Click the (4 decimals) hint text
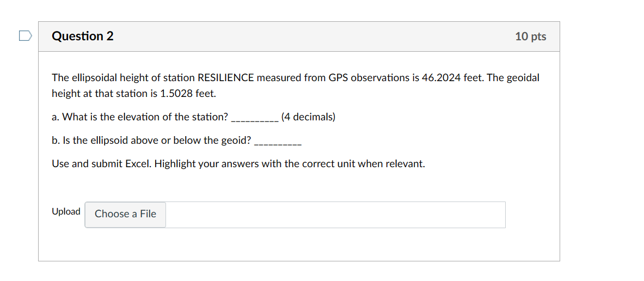 pos(308,117)
